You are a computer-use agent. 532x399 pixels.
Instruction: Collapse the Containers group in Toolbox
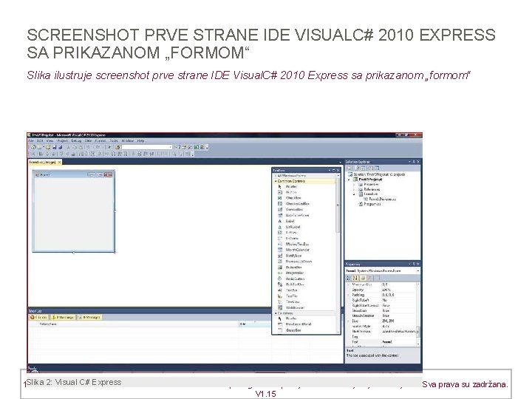pyautogui.click(x=275, y=313)
